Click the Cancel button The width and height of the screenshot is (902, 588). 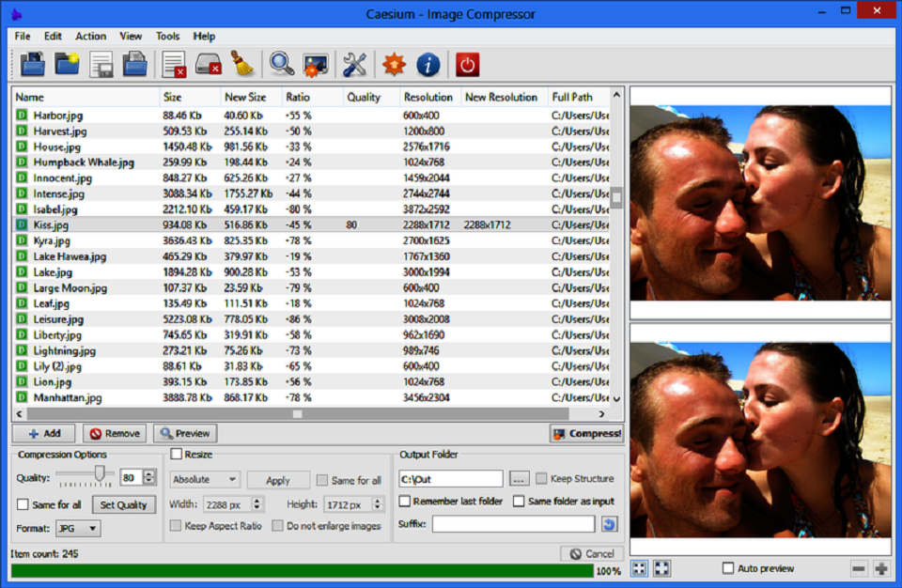(x=592, y=553)
